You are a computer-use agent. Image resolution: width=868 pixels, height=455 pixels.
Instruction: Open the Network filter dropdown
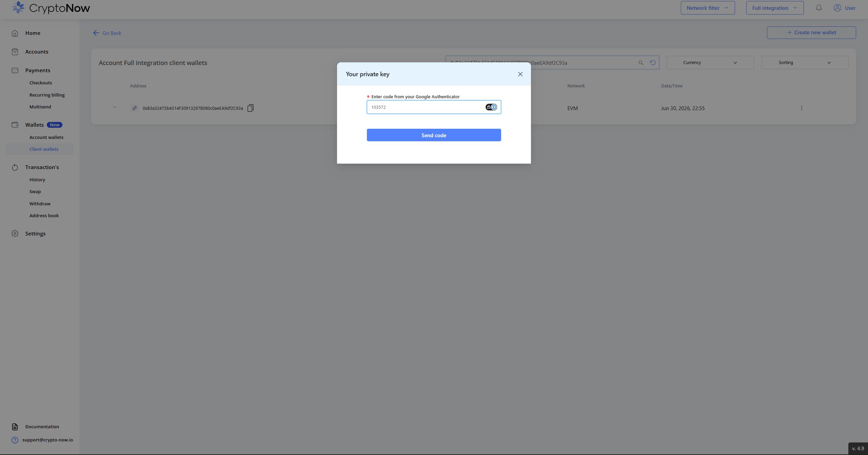point(708,8)
